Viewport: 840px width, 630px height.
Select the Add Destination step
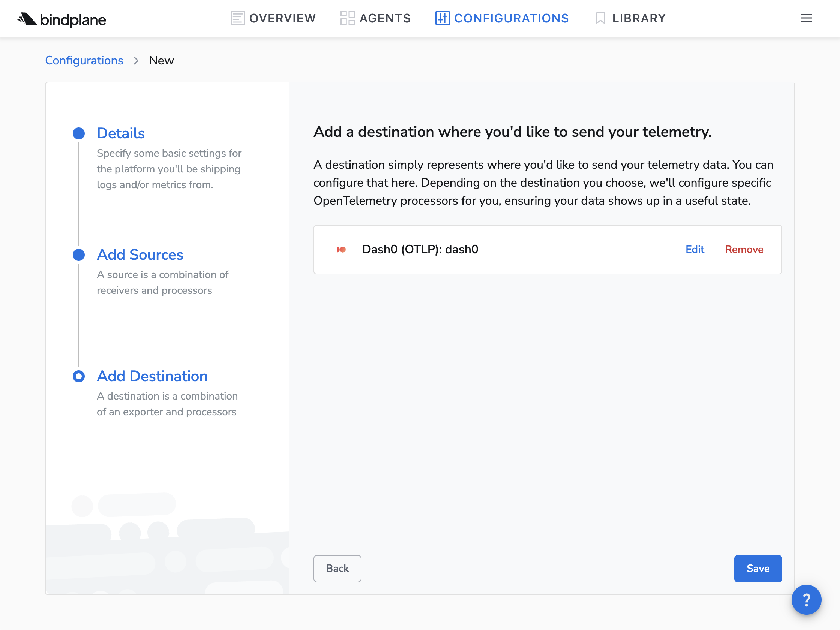(x=152, y=376)
